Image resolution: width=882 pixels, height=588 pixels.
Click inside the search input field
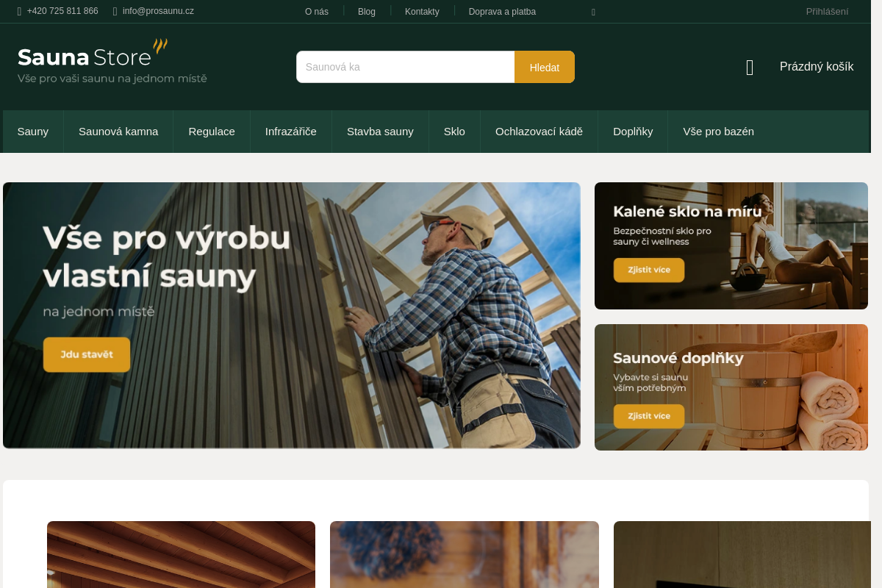point(405,66)
